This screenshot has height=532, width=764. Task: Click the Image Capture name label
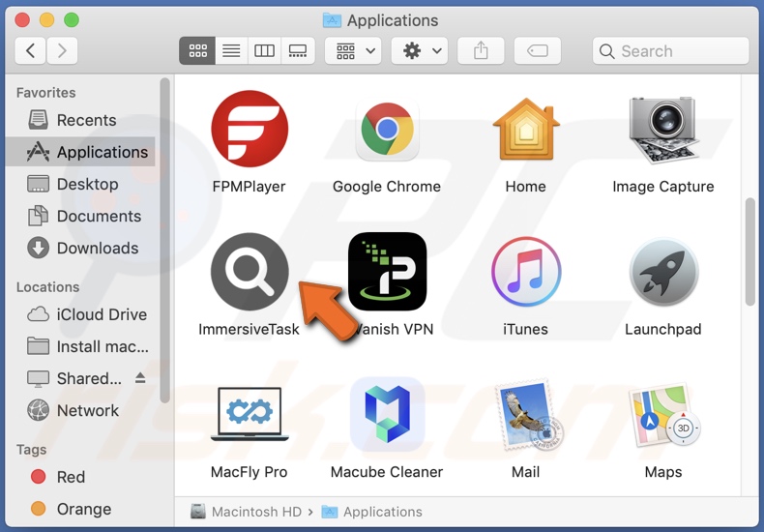point(663,186)
